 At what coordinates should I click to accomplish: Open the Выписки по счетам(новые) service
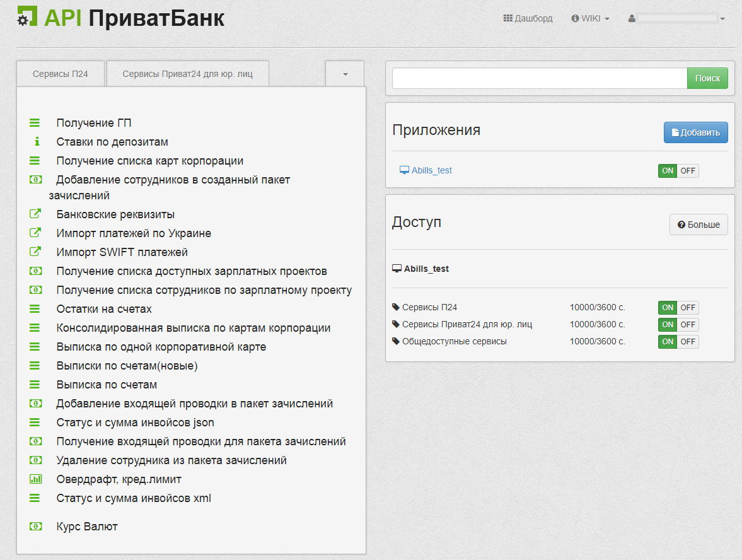pos(127,366)
